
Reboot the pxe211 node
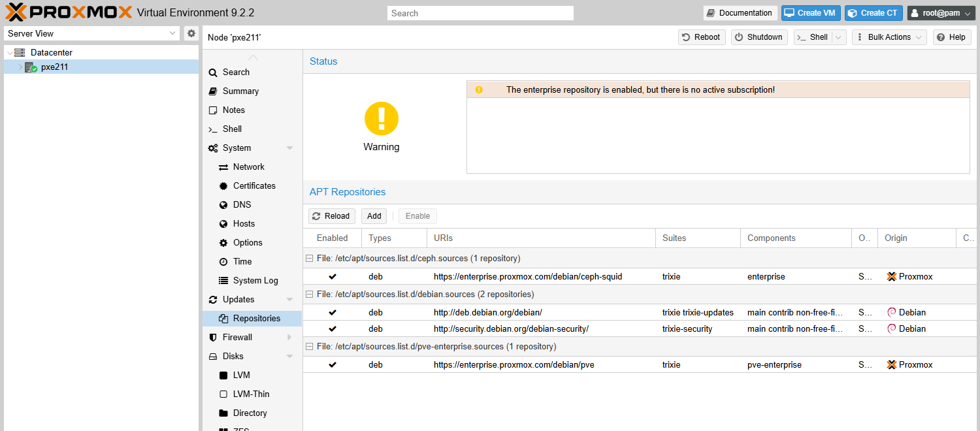click(x=702, y=37)
